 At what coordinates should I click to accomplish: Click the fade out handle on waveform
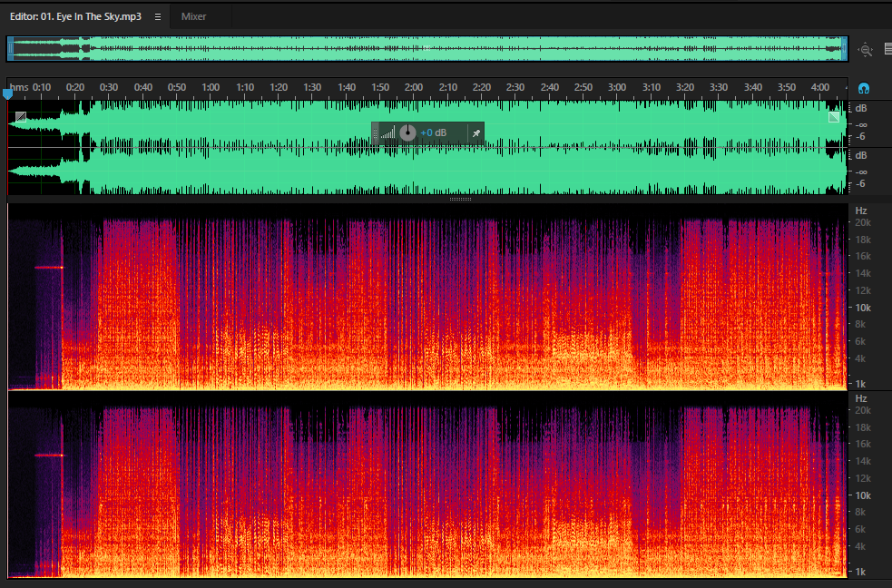pos(834,117)
